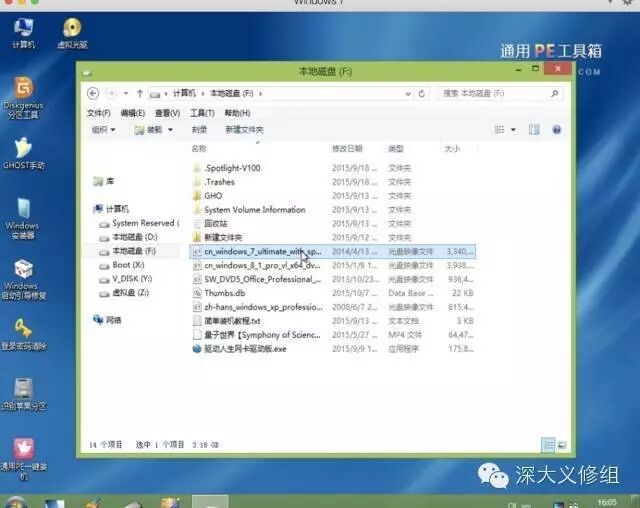Select 虚拟盘 (Z:) in the sidebar
Screen dimensions: 640x508
[x=124, y=293]
